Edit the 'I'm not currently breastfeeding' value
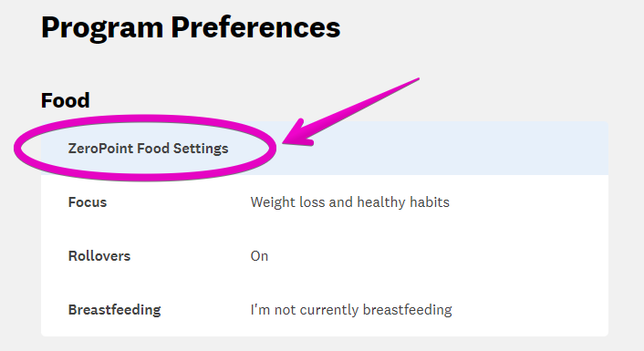The image size is (644, 351). point(351,310)
